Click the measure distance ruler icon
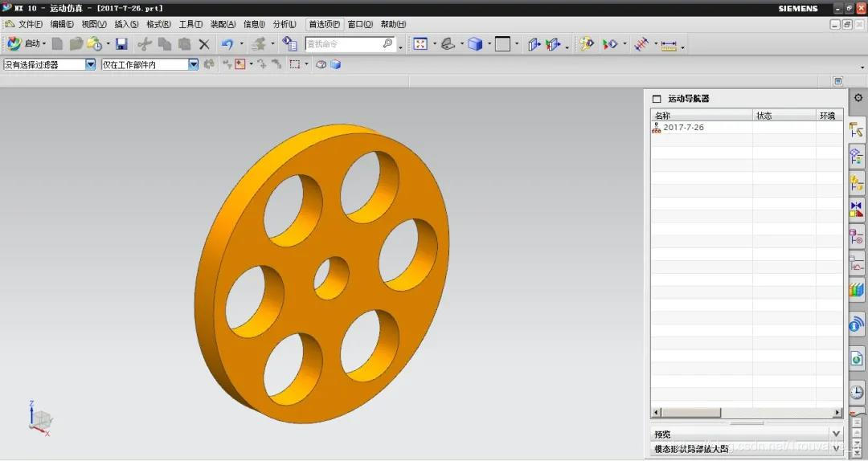868x461 pixels. coord(669,45)
